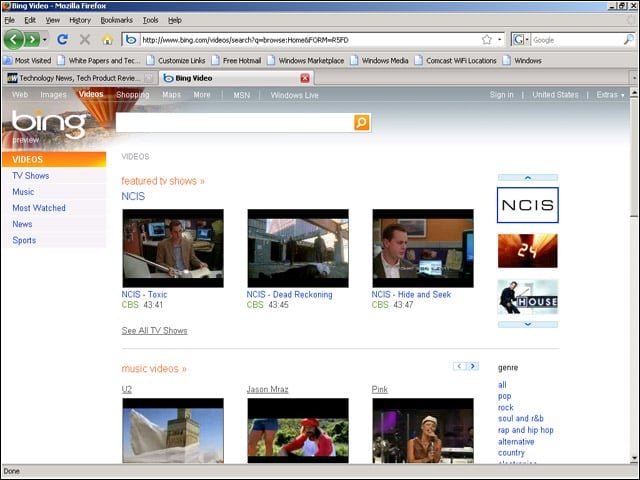Open the U2 music video thumbnail

[x=173, y=430]
